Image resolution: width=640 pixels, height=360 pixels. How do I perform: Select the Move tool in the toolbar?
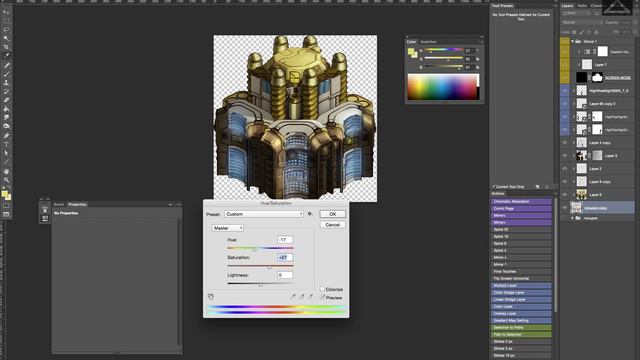6,13
